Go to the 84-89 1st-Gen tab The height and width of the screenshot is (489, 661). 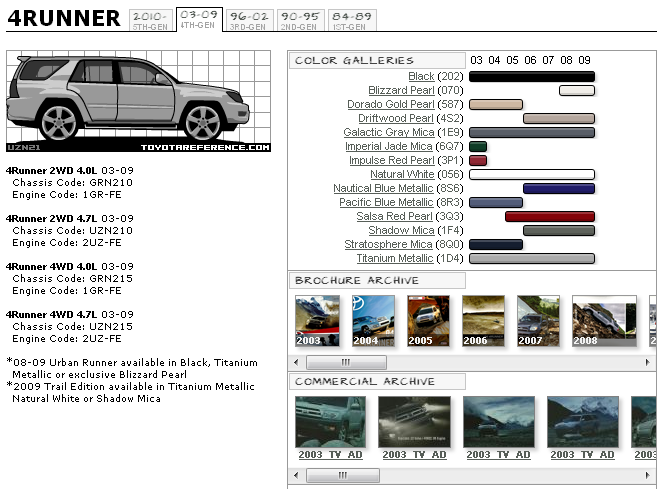(x=352, y=20)
